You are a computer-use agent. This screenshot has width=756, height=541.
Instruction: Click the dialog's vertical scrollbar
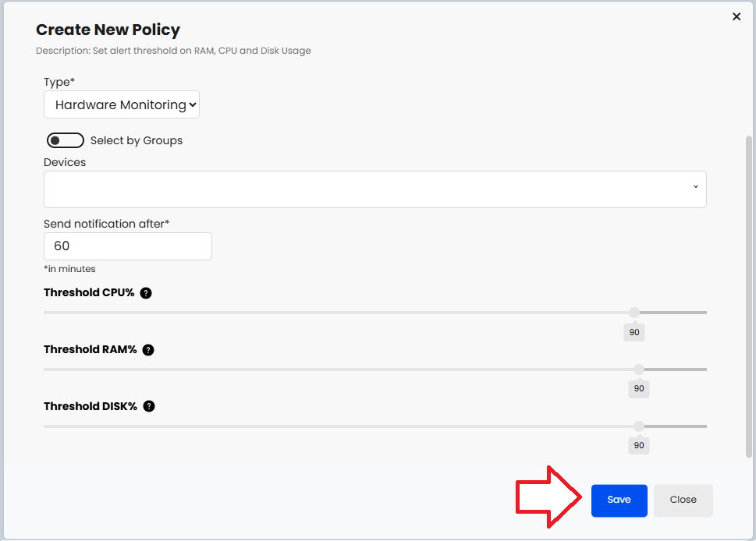749,296
